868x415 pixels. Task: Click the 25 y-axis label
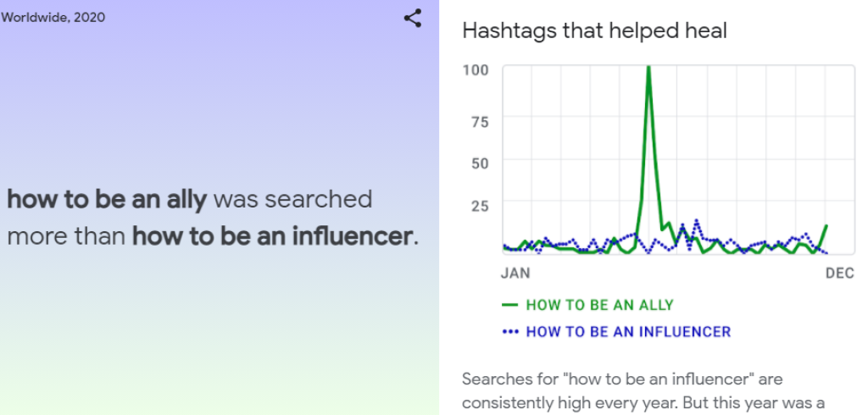pyautogui.click(x=481, y=207)
